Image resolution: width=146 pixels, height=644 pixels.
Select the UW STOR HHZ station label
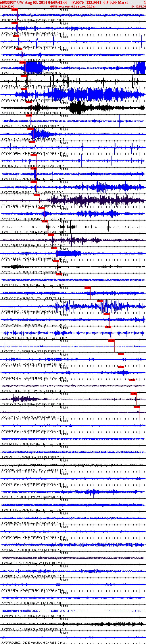[x=34, y=232]
